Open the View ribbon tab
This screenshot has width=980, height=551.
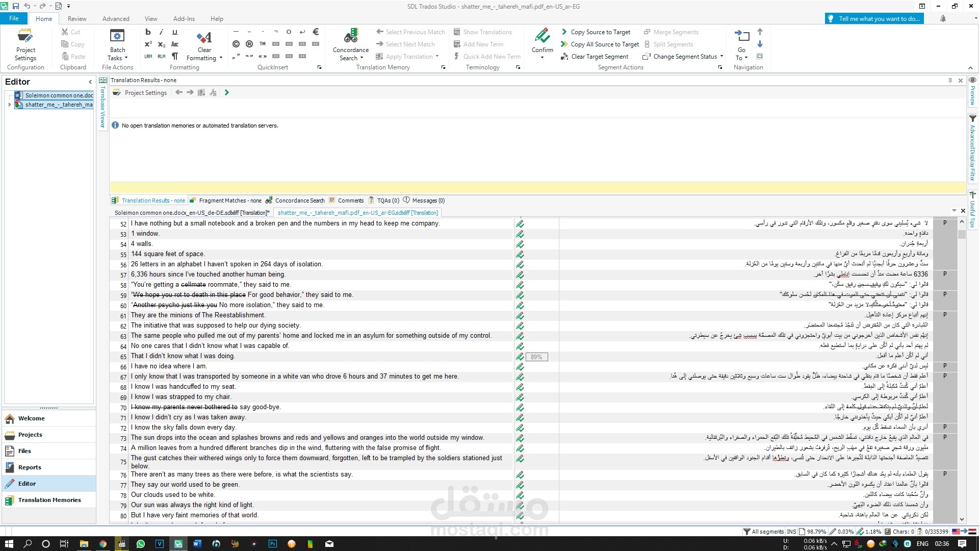tap(151, 19)
